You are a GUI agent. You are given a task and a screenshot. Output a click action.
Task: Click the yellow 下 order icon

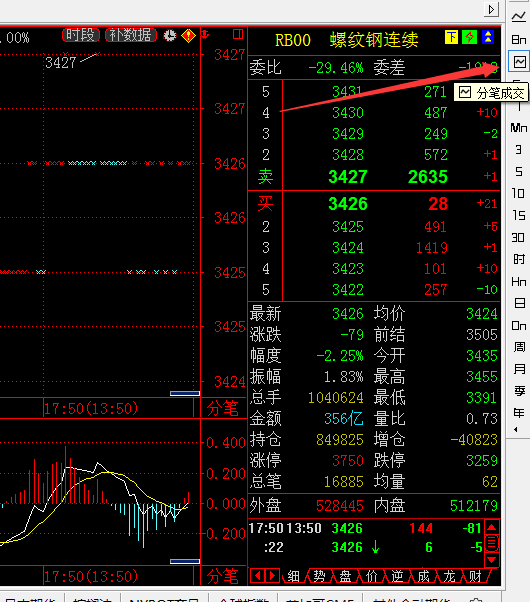[x=451, y=37]
